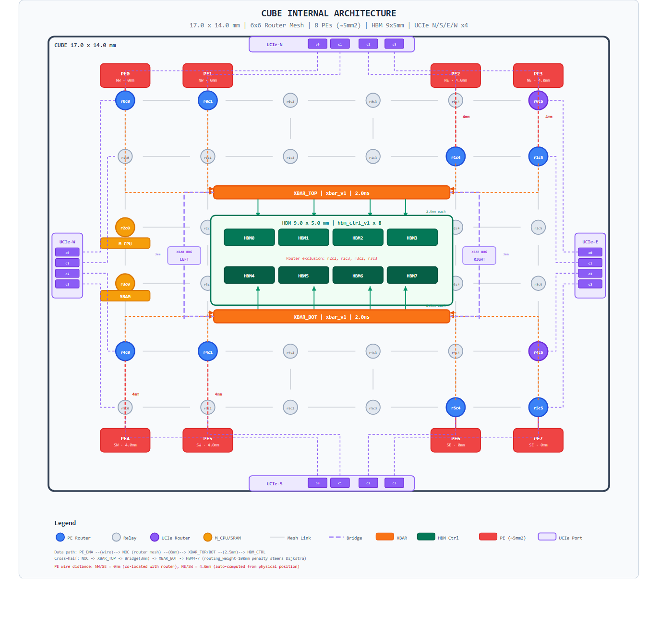Click the HBM7 controller block
Image resolution: width=672 pixels, height=624 pixels.
click(x=412, y=276)
